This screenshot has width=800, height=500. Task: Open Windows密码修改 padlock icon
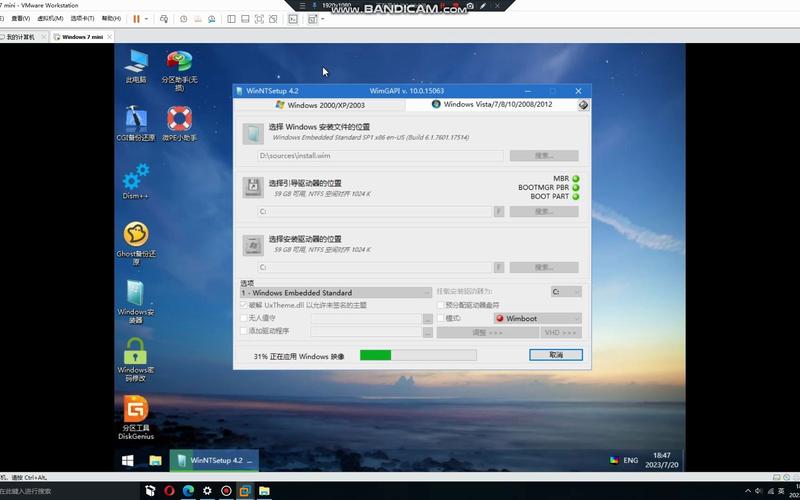click(136, 360)
